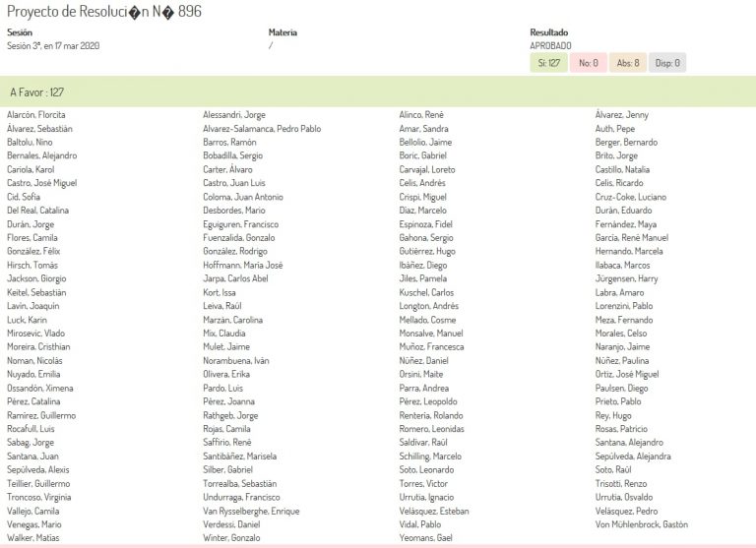Select Álvarez, Jenny in the list
Viewport: 756px width, 548px height.
622,115
